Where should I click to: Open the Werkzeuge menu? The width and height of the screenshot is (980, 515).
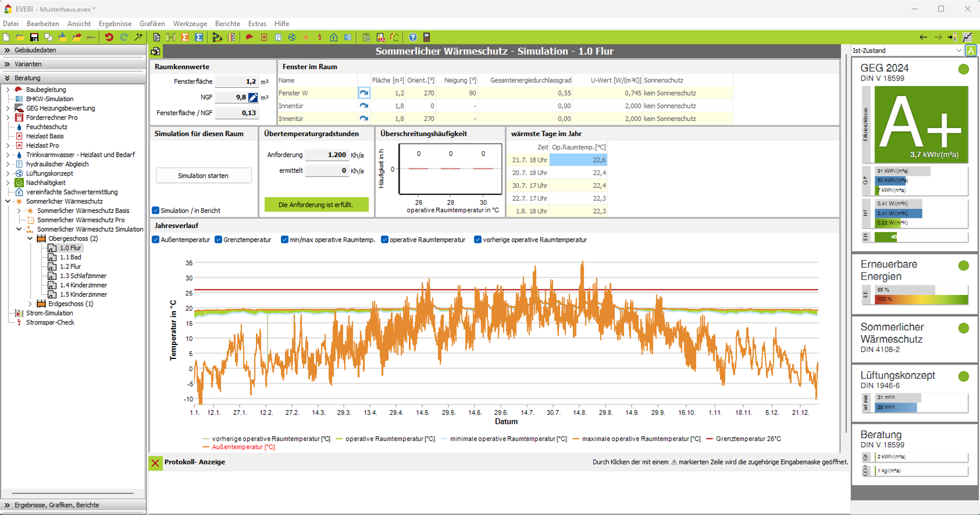190,24
